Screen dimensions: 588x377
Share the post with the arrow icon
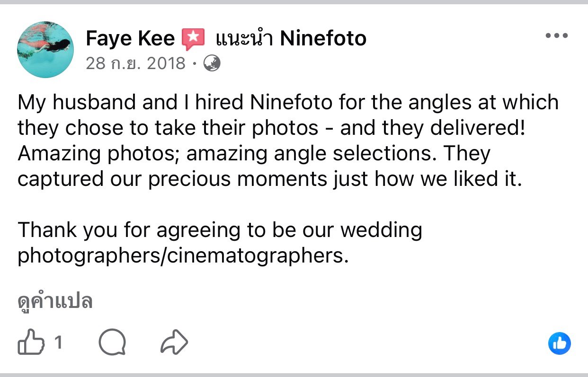point(174,343)
